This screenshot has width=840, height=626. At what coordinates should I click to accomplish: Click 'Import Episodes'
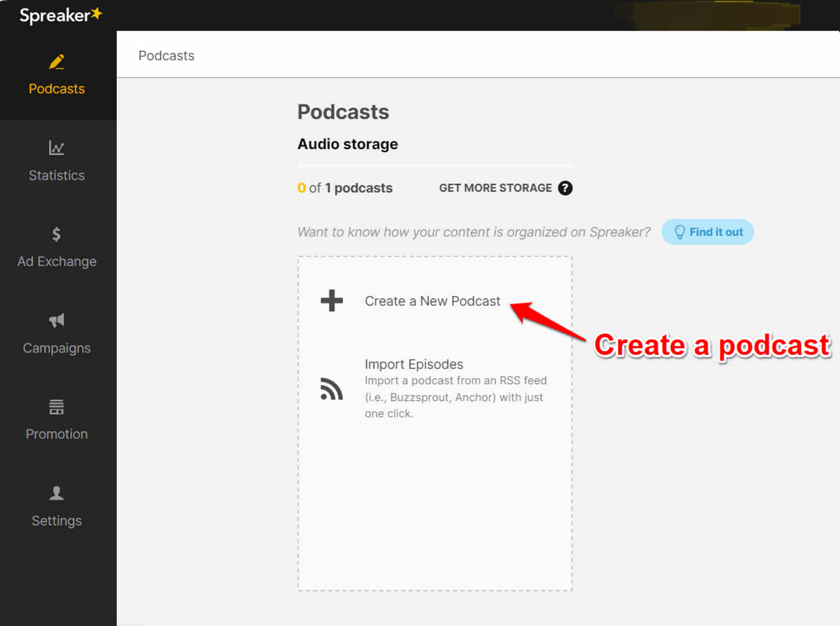[414, 364]
